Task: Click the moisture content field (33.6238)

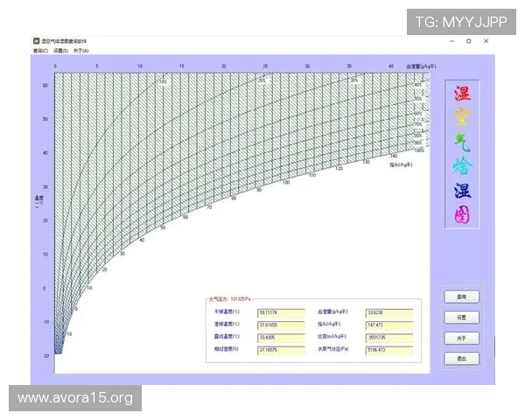Action: coord(388,311)
